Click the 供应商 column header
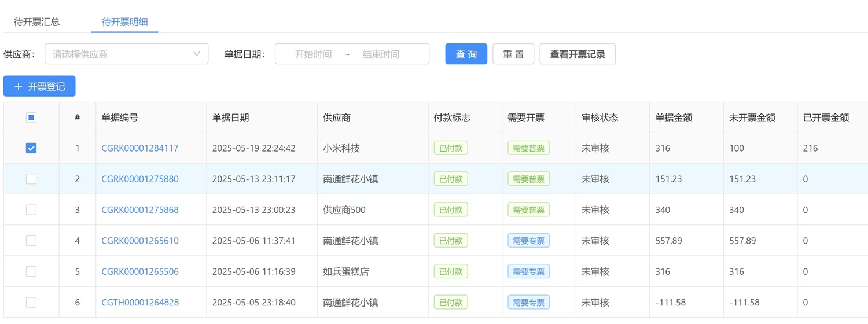This screenshot has height=324, width=868. point(337,117)
